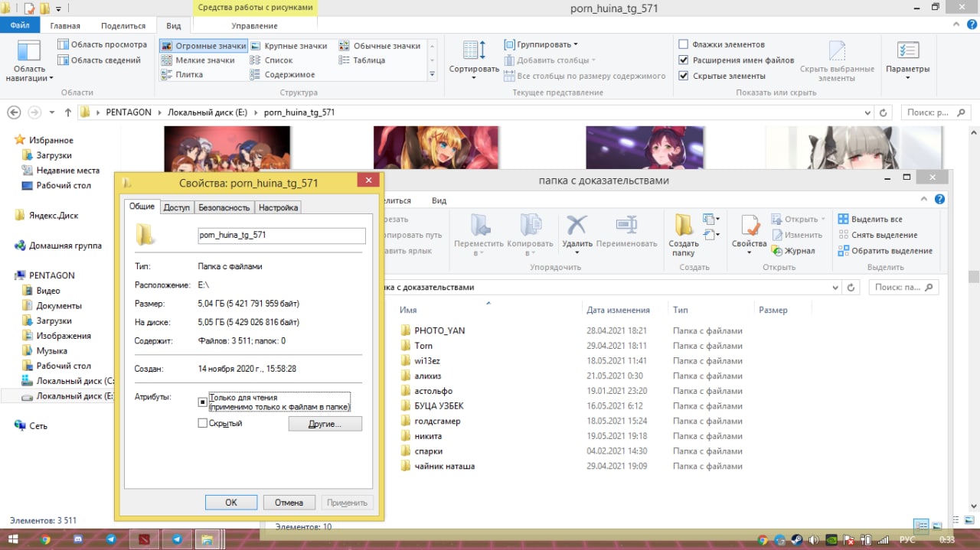Image resolution: width=980 pixels, height=550 pixels.
Task: Switch to the Главная ribbon tab
Action: click(65, 25)
